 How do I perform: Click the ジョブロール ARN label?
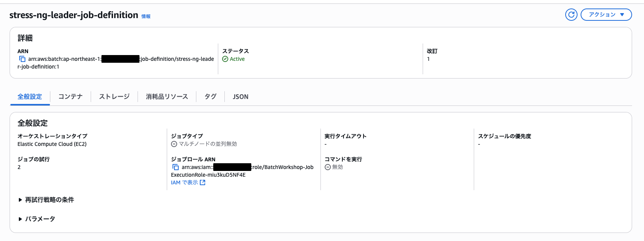tap(193, 159)
